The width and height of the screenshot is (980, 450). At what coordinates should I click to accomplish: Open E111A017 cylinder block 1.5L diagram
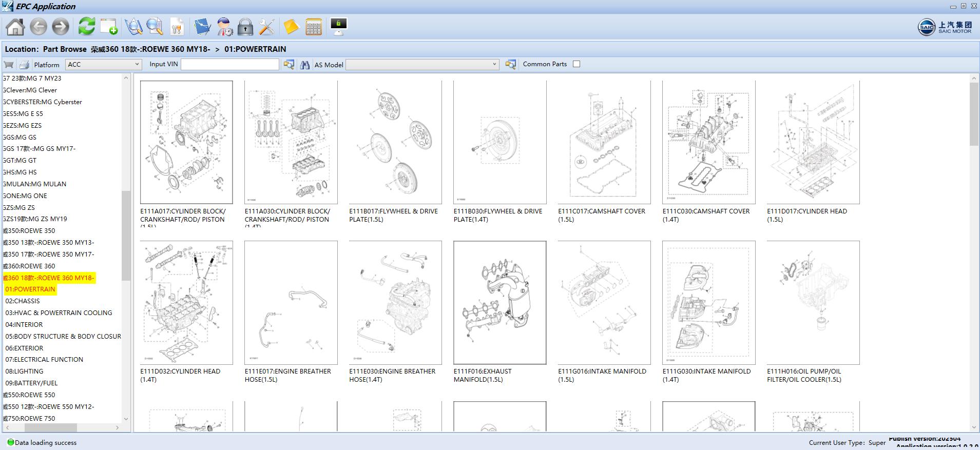pos(186,142)
